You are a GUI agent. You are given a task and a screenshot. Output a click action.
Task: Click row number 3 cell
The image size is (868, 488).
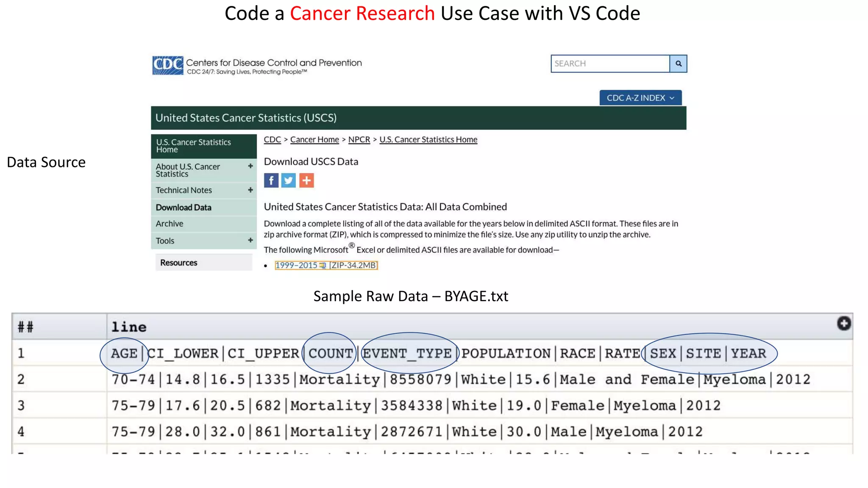point(59,406)
